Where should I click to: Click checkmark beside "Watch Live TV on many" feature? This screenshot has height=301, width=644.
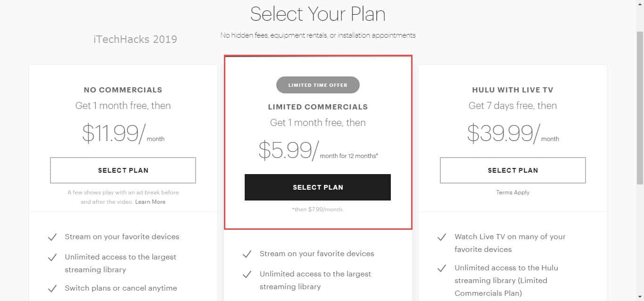(x=442, y=237)
